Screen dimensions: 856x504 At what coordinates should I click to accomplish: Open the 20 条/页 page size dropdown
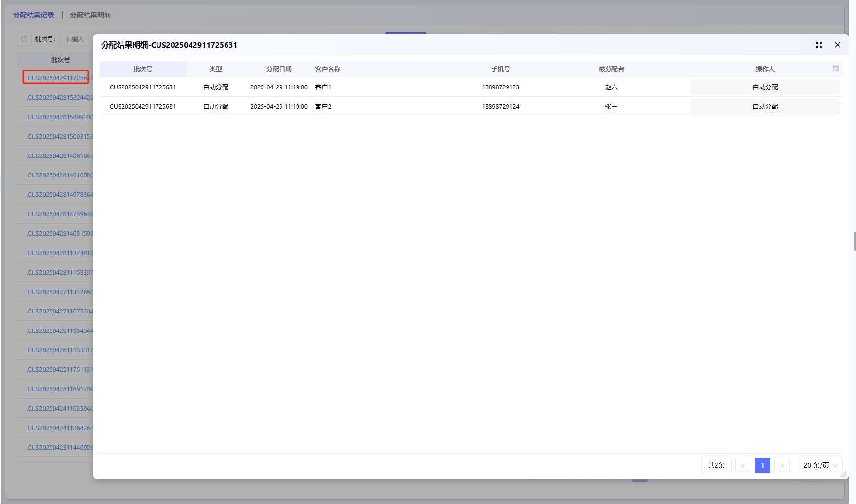pyautogui.click(x=820, y=465)
